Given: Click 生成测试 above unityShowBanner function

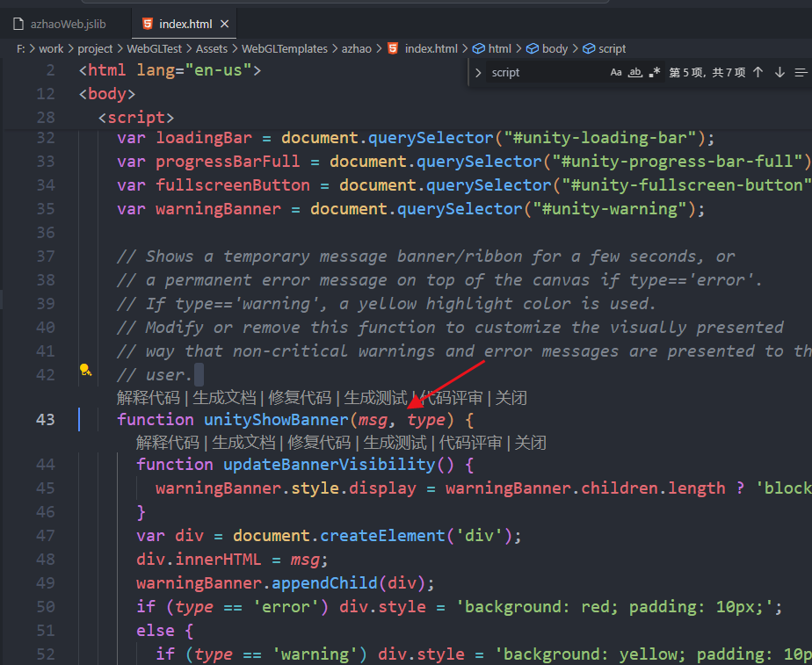Looking at the screenshot, I should [375, 398].
